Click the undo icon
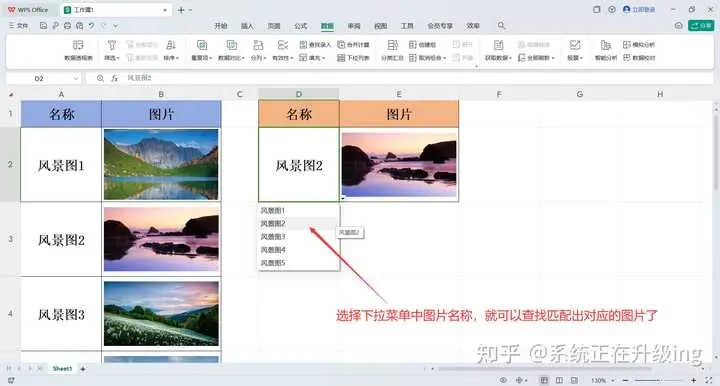Viewport: 720px width, 386px height. 92,26
